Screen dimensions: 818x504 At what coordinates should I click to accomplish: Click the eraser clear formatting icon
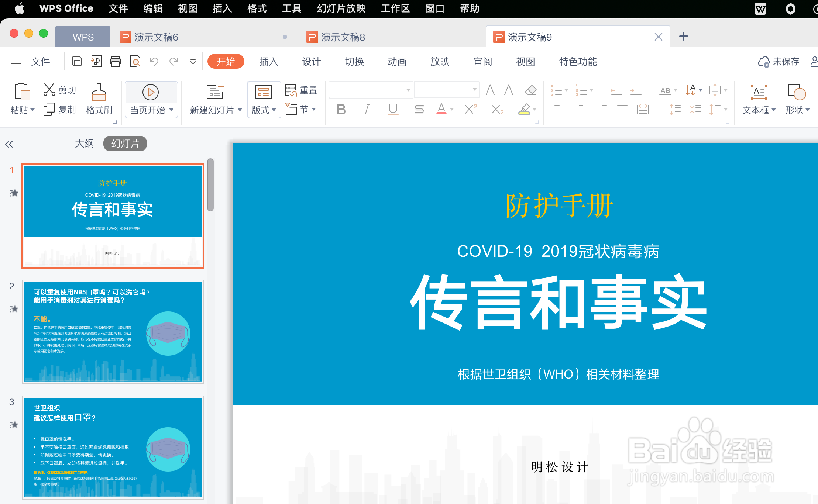tap(530, 90)
